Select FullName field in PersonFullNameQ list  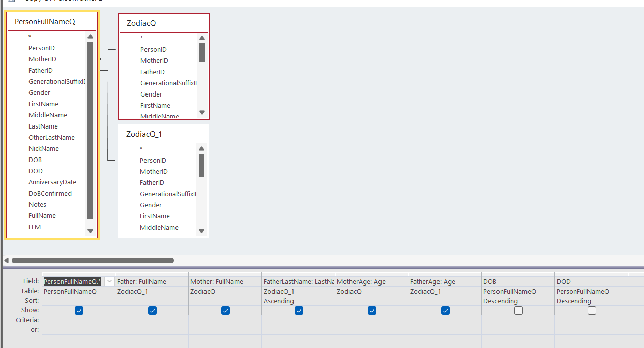(x=42, y=216)
